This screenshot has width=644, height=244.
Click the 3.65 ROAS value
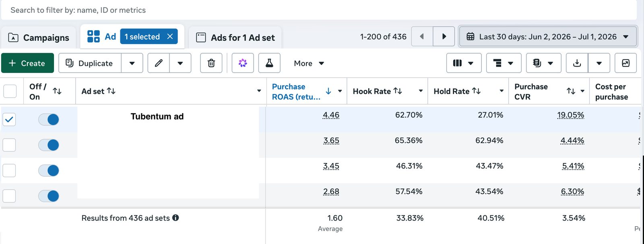(331, 140)
